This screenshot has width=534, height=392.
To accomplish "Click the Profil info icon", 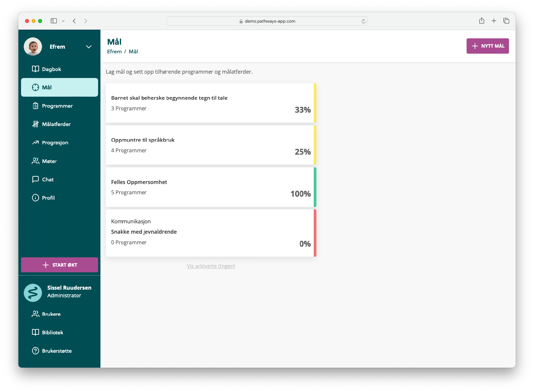I will (x=35, y=198).
